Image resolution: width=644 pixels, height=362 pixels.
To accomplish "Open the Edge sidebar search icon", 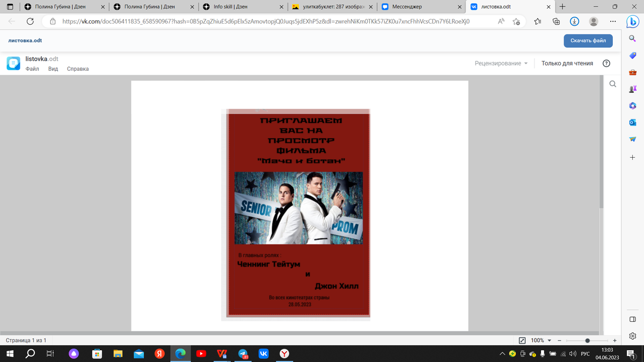I will 632,39.
